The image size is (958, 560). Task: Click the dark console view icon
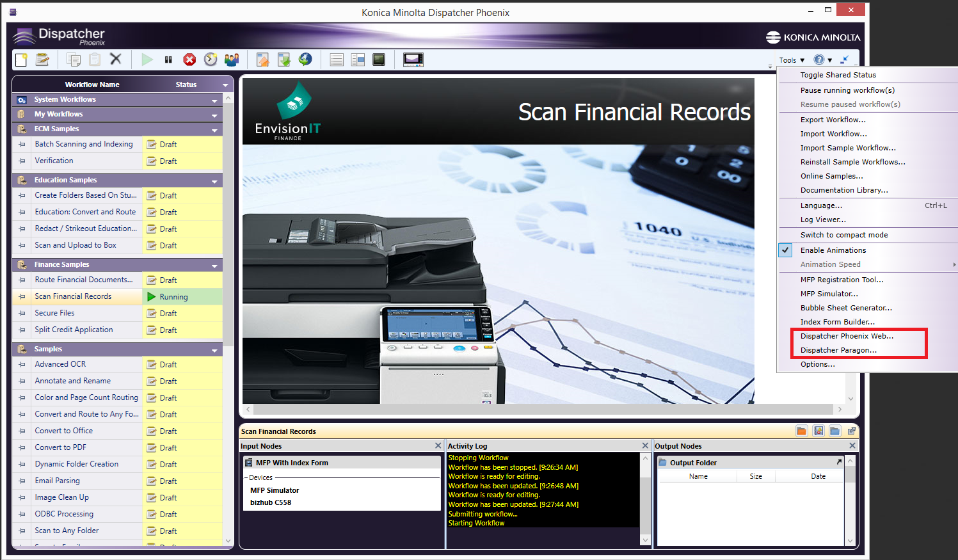coord(379,60)
